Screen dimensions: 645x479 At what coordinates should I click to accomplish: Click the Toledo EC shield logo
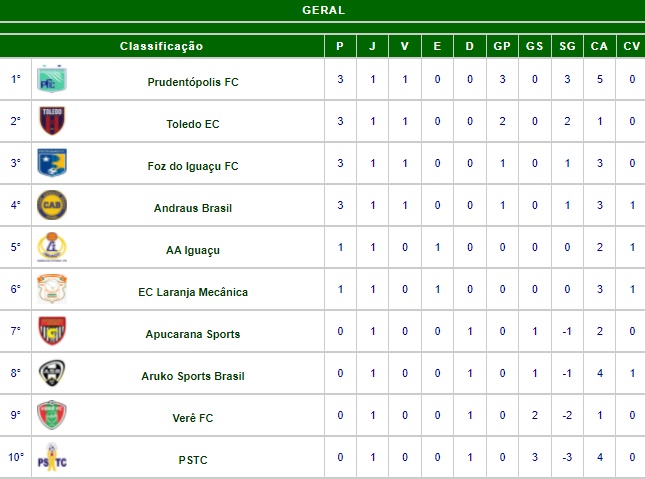tap(52, 121)
